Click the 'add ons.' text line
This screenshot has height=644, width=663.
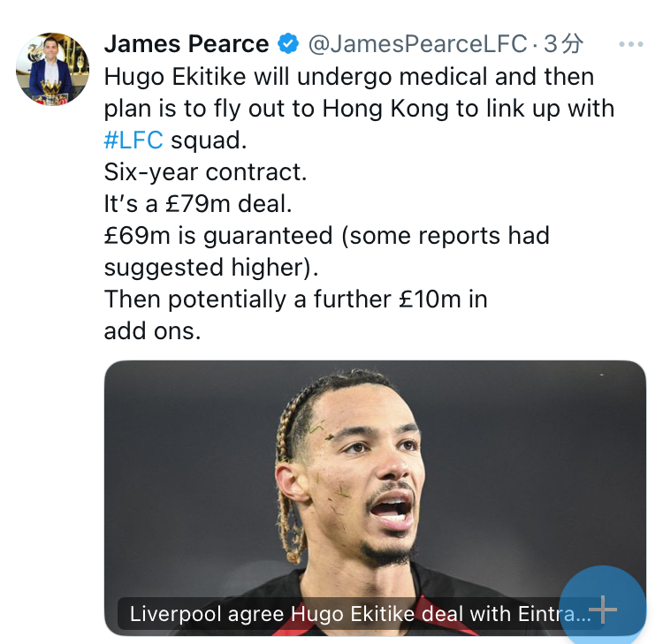pyautogui.click(x=152, y=331)
